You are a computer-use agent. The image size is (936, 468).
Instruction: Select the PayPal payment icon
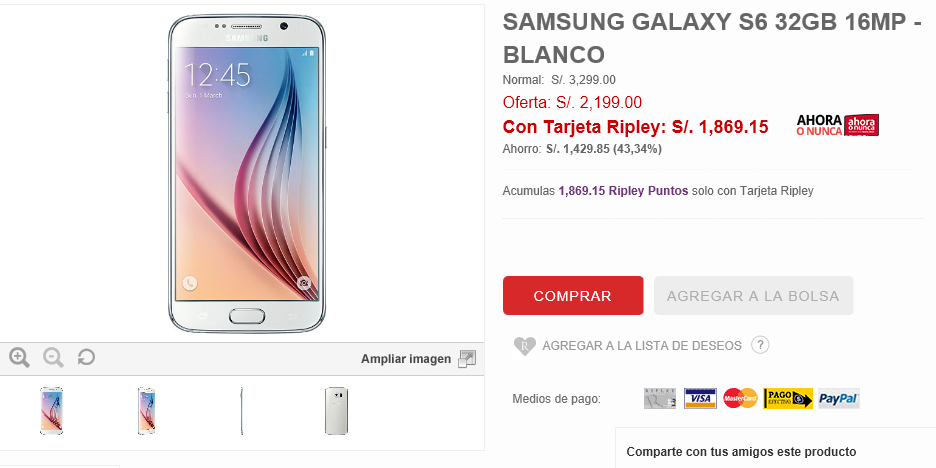click(839, 398)
